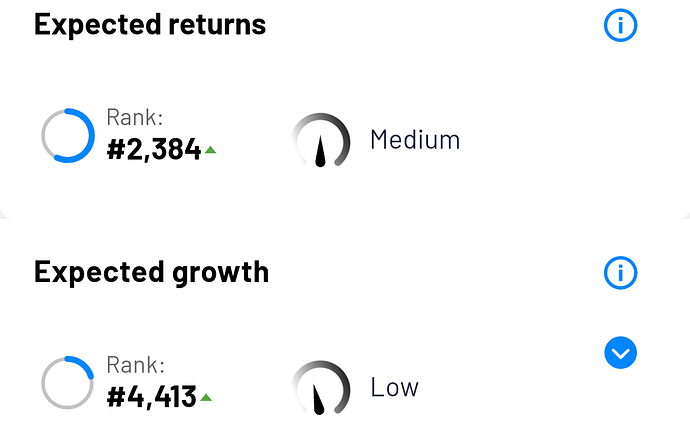Expand details with the blue chevron button
Viewport: 690px width, 441px height.
[621, 352]
